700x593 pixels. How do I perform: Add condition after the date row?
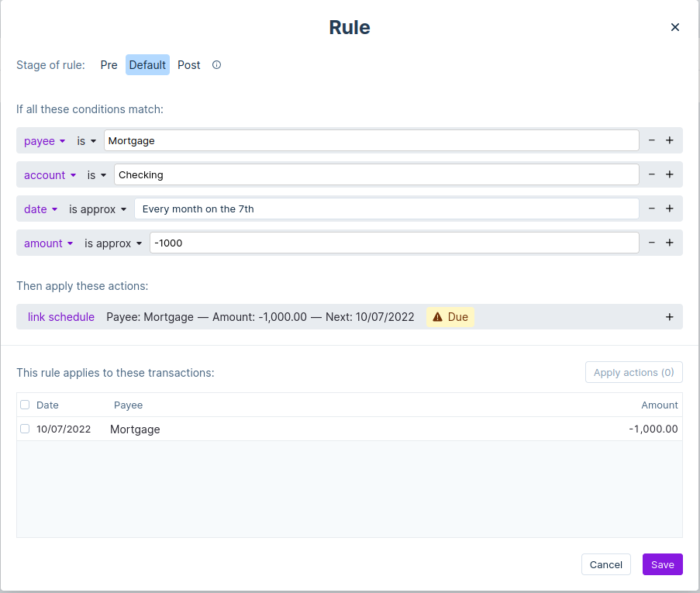tap(669, 209)
